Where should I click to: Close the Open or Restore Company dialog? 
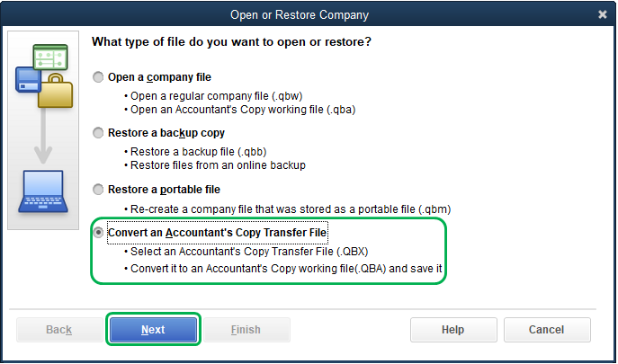602,14
